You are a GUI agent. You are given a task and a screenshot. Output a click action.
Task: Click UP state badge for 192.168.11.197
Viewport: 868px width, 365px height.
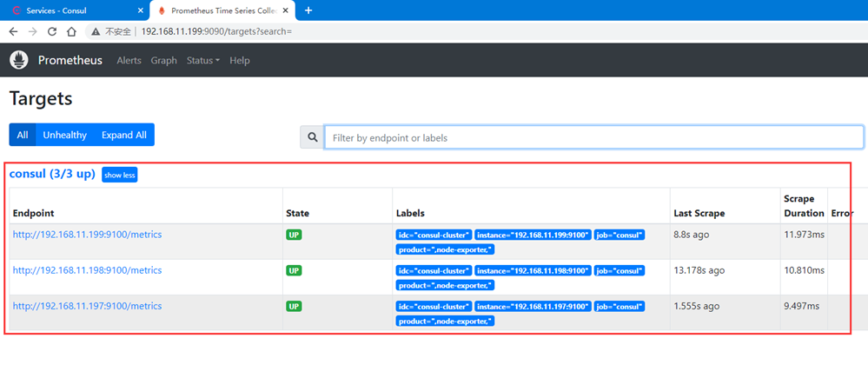pyautogui.click(x=294, y=306)
